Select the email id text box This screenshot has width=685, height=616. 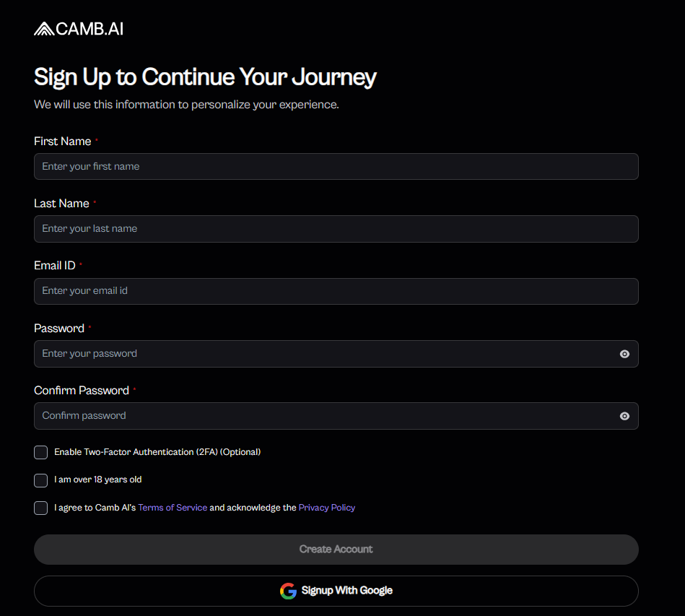tap(325, 291)
